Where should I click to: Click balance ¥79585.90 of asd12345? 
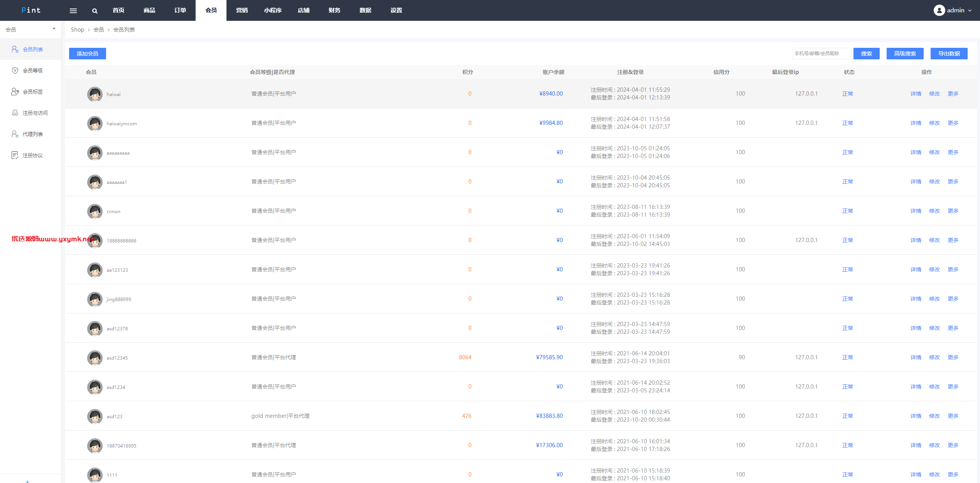point(549,357)
